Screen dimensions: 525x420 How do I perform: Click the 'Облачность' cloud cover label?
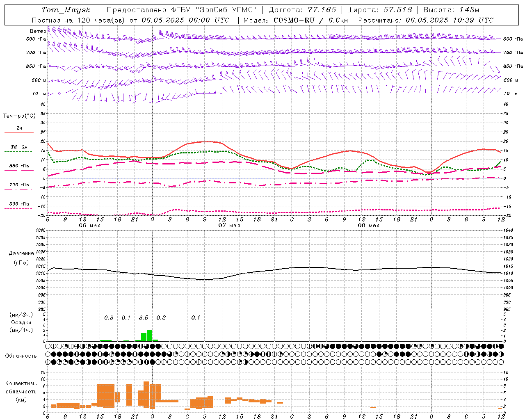(x=21, y=356)
